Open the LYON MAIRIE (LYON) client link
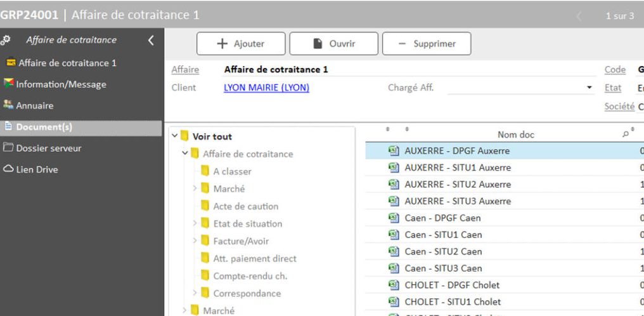Screen dimensions: 644x316 267,88
